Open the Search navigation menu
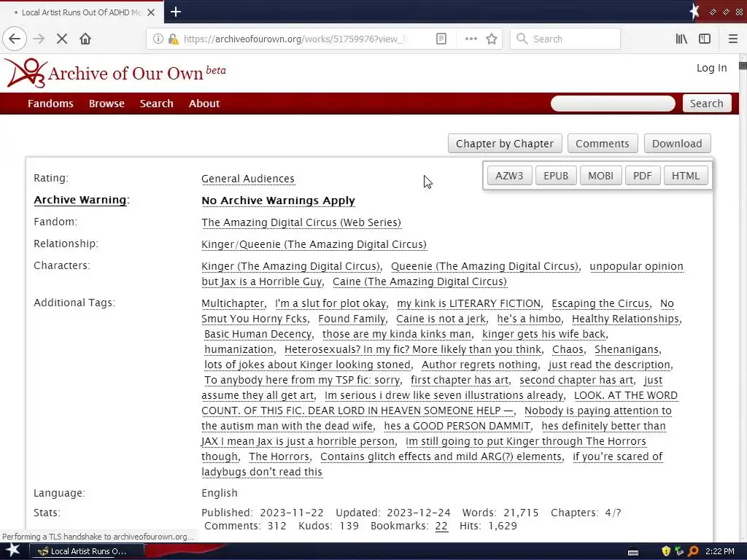 (156, 104)
